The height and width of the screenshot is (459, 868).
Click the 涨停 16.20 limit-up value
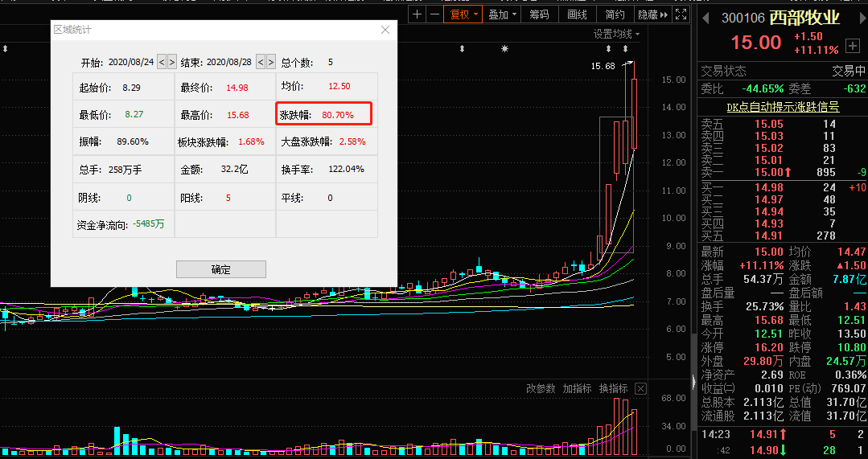(x=768, y=348)
